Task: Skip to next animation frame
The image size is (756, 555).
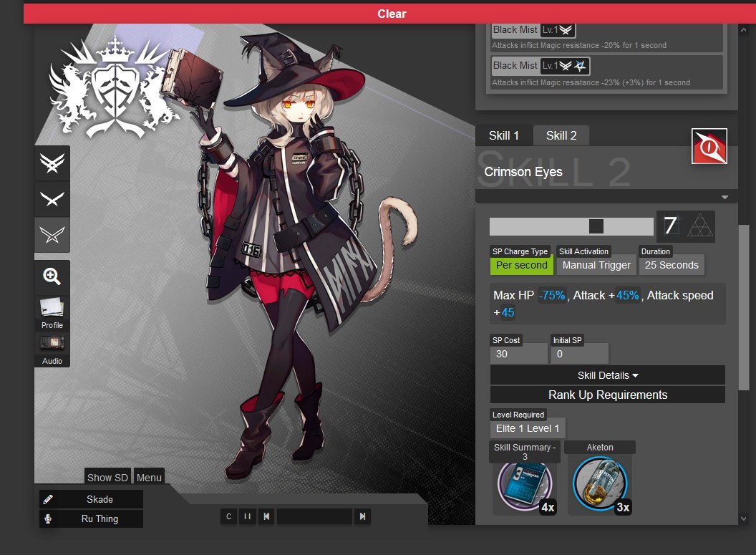Action: 362,516
